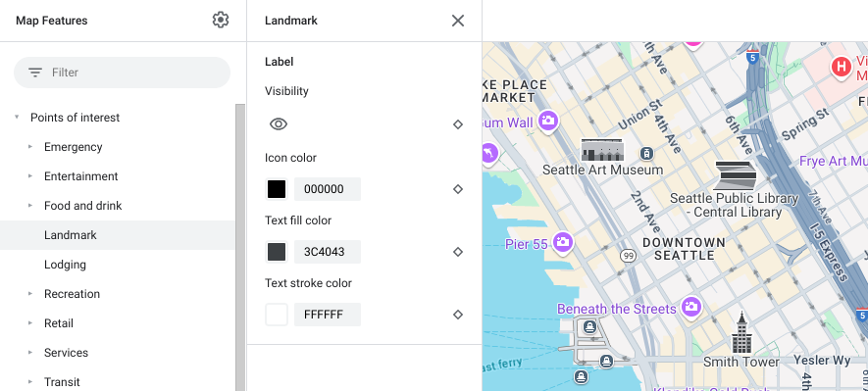Click the I-5 shield near hospital
Viewport: 868px width, 391px height.
(751, 57)
